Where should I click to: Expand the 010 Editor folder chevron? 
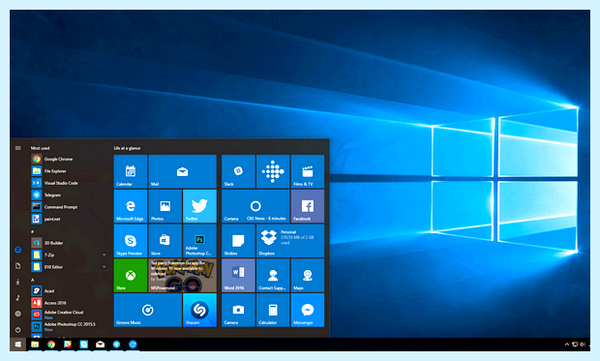(104, 266)
